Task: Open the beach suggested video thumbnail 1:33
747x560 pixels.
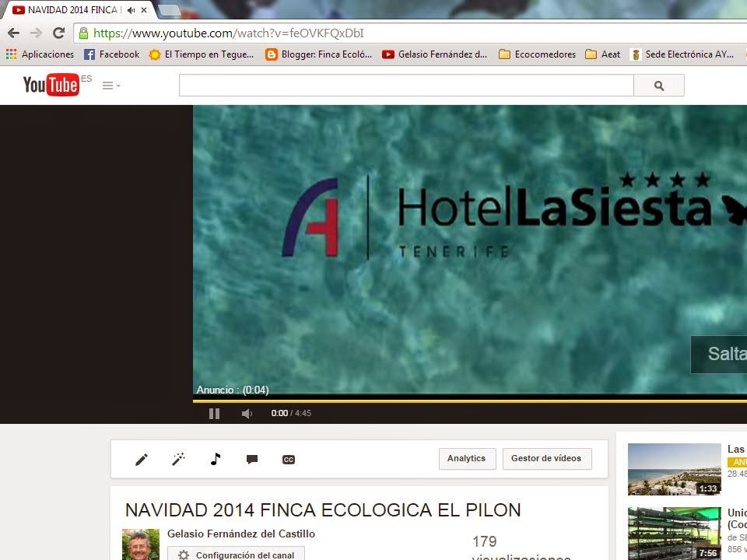Action: coord(674,470)
